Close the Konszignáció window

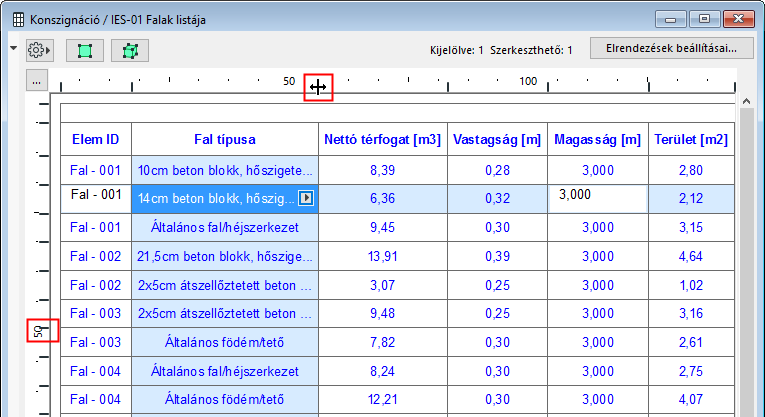pyautogui.click(x=739, y=20)
